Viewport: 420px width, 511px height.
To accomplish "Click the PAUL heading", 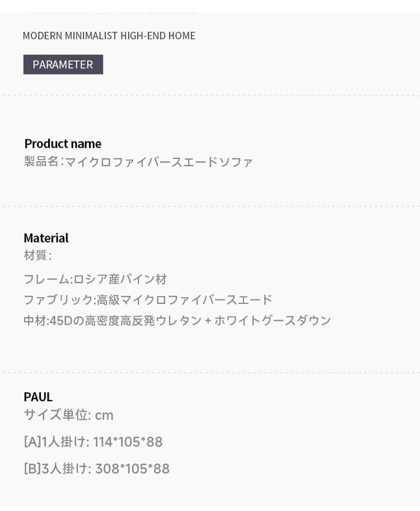I will (x=38, y=397).
